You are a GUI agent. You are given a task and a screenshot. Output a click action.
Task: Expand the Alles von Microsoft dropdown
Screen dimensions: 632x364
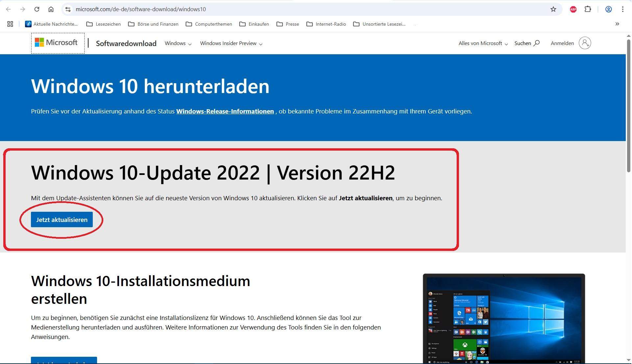pyautogui.click(x=483, y=43)
